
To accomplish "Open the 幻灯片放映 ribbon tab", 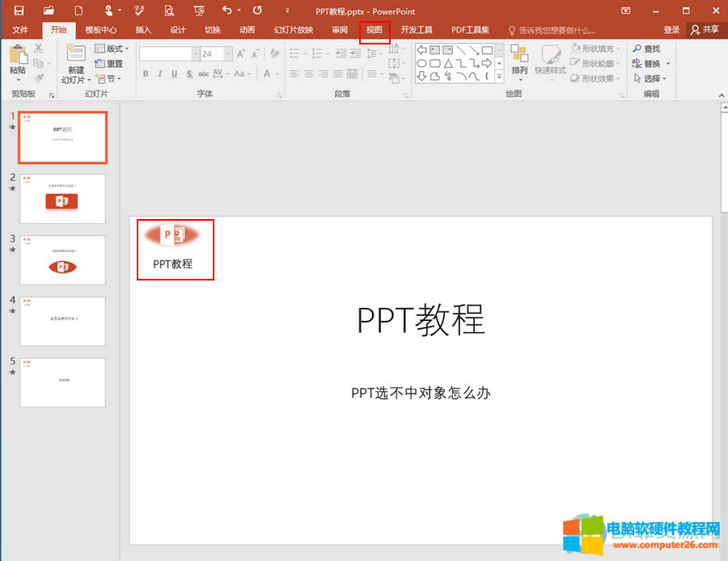I will pyautogui.click(x=293, y=29).
